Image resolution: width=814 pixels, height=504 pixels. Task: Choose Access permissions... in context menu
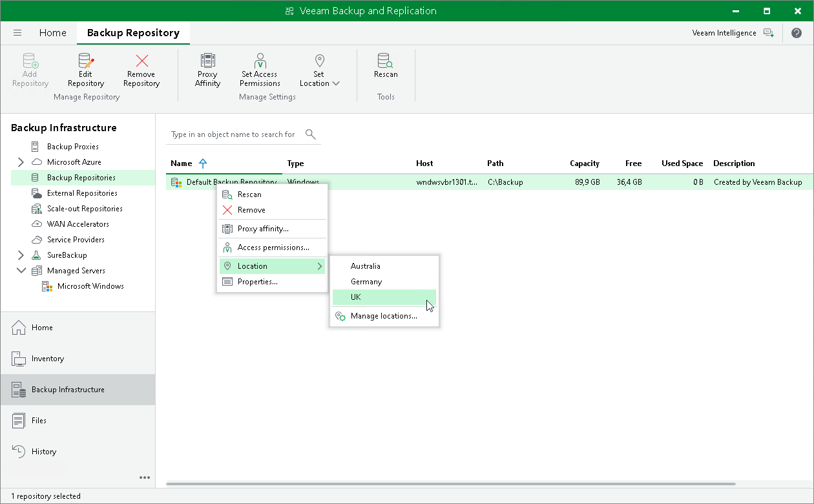272,247
